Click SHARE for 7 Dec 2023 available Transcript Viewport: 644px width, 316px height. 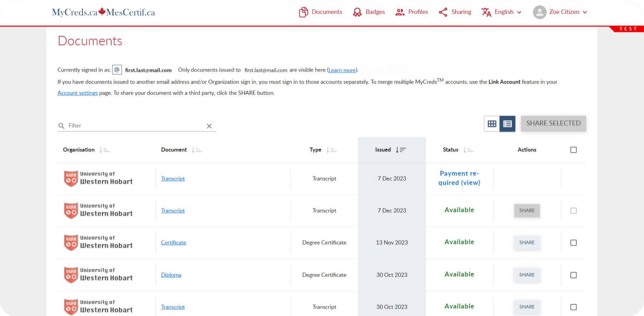(527, 210)
